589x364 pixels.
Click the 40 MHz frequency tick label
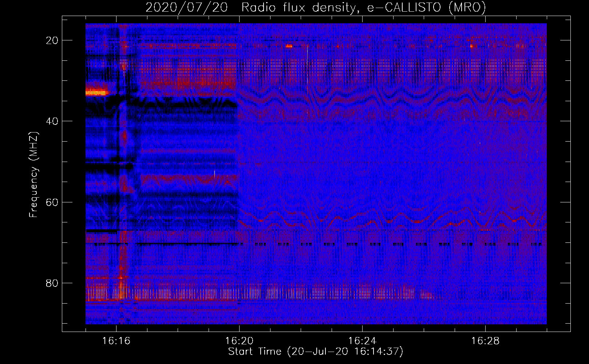point(52,121)
